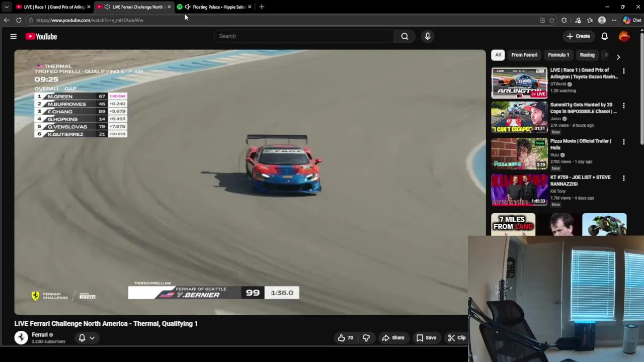This screenshot has width=644, height=362.
Task: Open Summit1g Gets Hunted video thumbnail
Action: tap(519, 118)
